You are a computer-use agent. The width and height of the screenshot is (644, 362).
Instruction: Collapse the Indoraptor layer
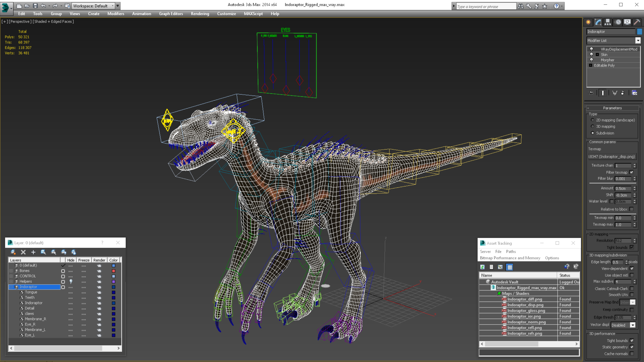11,287
